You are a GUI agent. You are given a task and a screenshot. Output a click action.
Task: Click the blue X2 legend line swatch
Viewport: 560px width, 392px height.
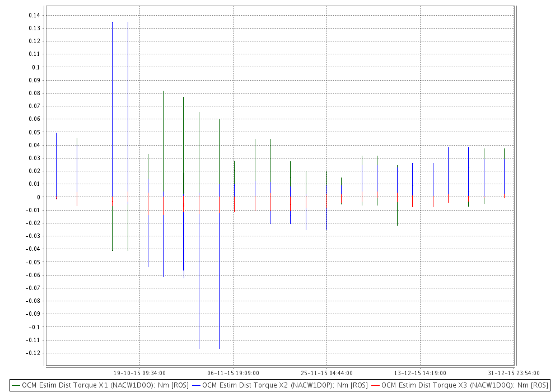click(x=197, y=386)
